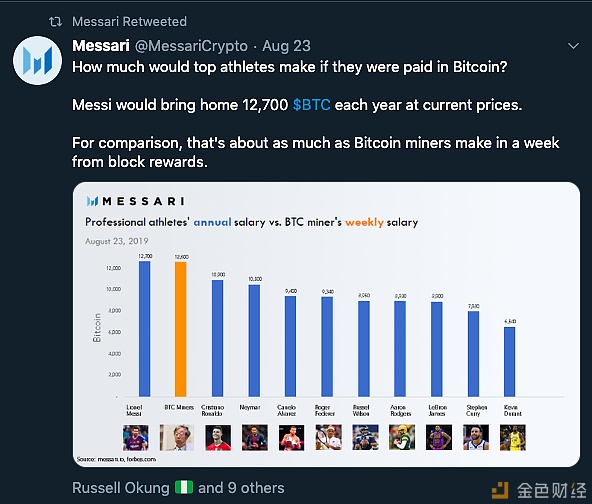The image size is (592, 504).
Task: Click the watermark logo icon in the corner
Action: coord(501,490)
